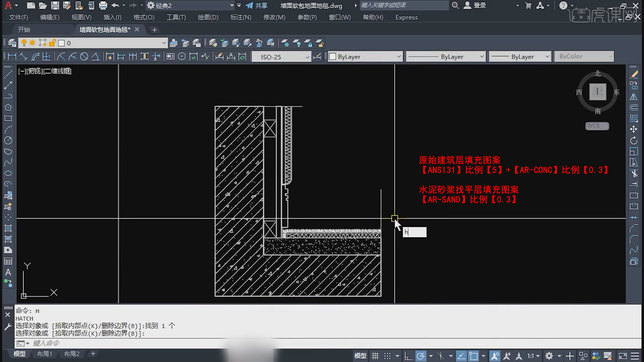Select the Move modify tool
The width and height of the screenshot is (644, 362).
(634, 129)
